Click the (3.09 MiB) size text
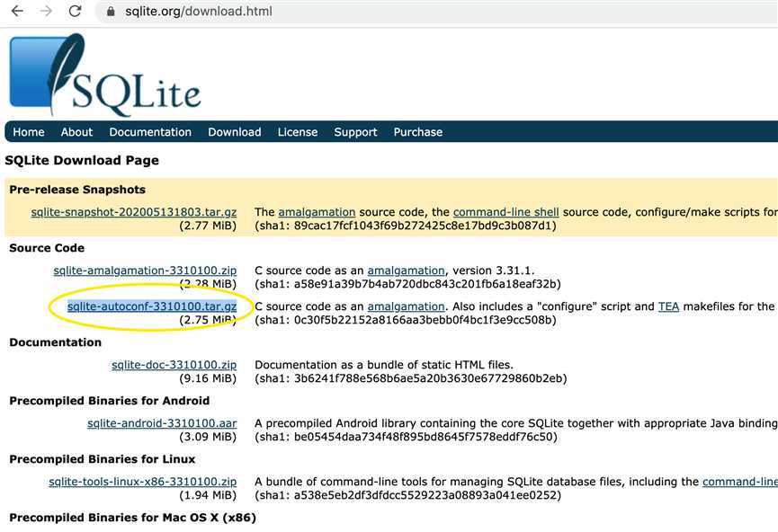778x532 pixels. tap(208, 437)
